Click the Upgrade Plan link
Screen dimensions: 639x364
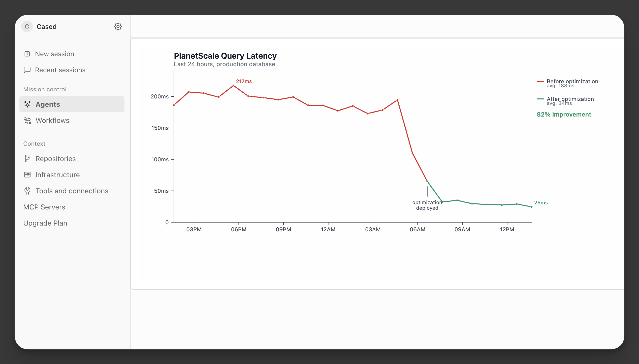(x=45, y=223)
